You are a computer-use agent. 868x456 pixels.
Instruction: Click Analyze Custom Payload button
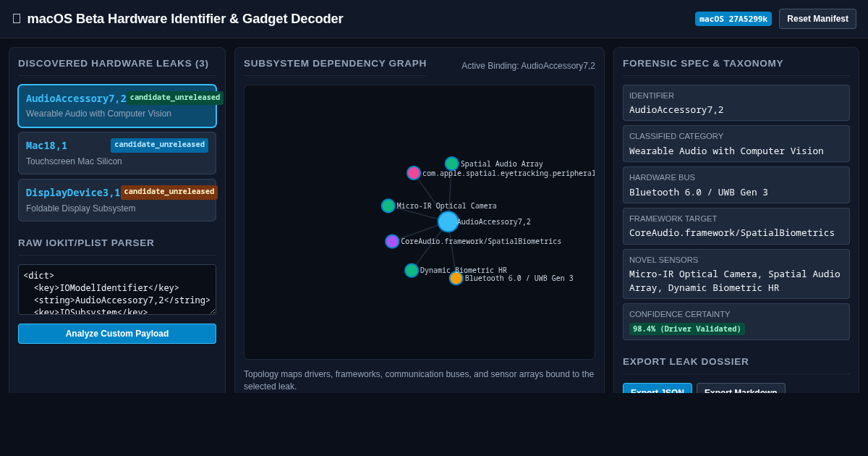tap(117, 334)
